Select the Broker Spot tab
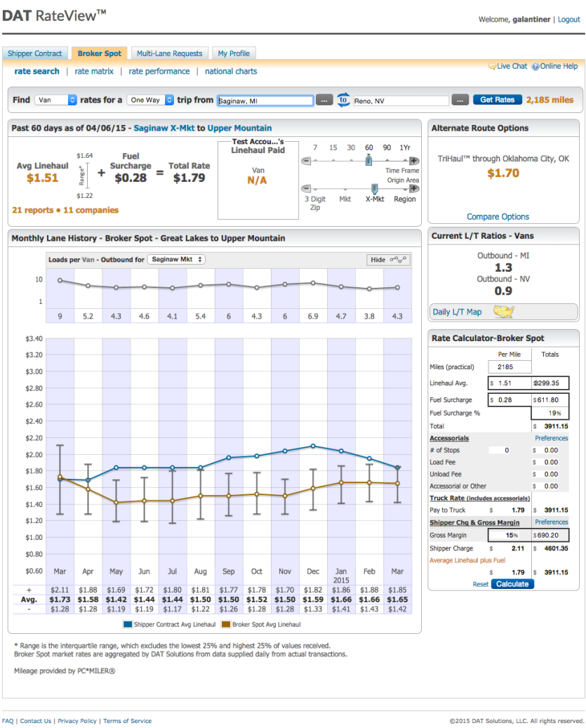Viewport: 586px width, 728px height. pos(99,53)
